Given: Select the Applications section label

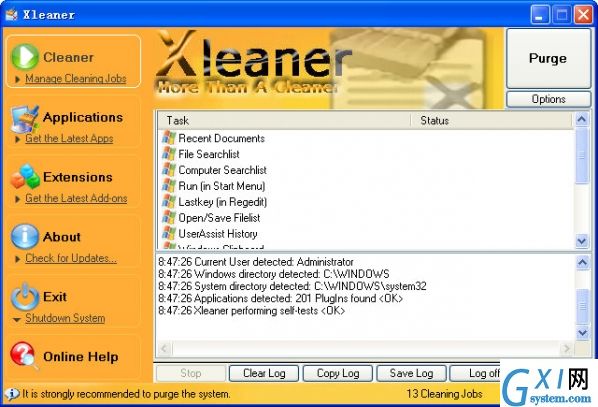Looking at the screenshot, I should (x=83, y=117).
